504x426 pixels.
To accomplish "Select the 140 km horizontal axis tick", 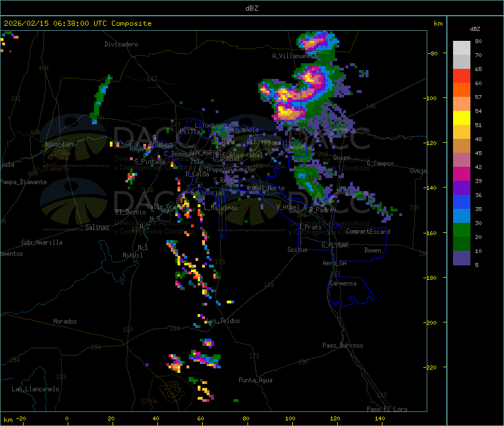I will click(x=380, y=418).
